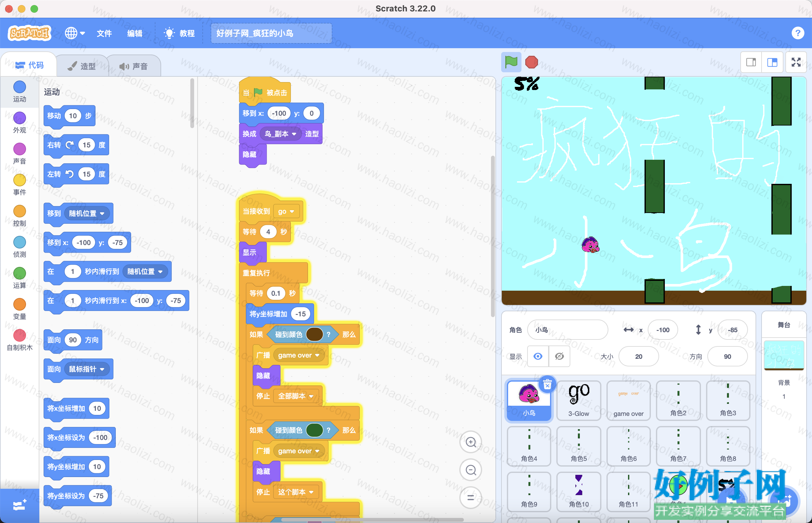Viewport: 812px width, 523px height.
Task: Select the 运动 block category
Action: 19,91
